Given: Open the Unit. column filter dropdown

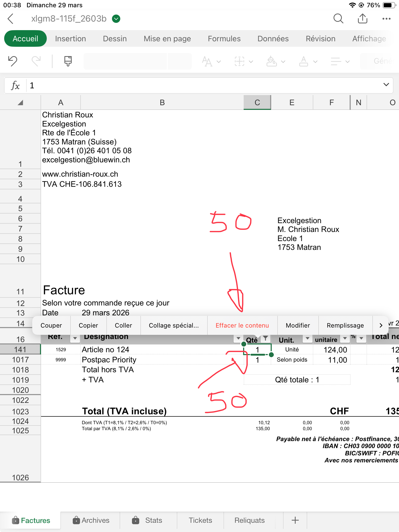Looking at the screenshot, I should point(308,338).
